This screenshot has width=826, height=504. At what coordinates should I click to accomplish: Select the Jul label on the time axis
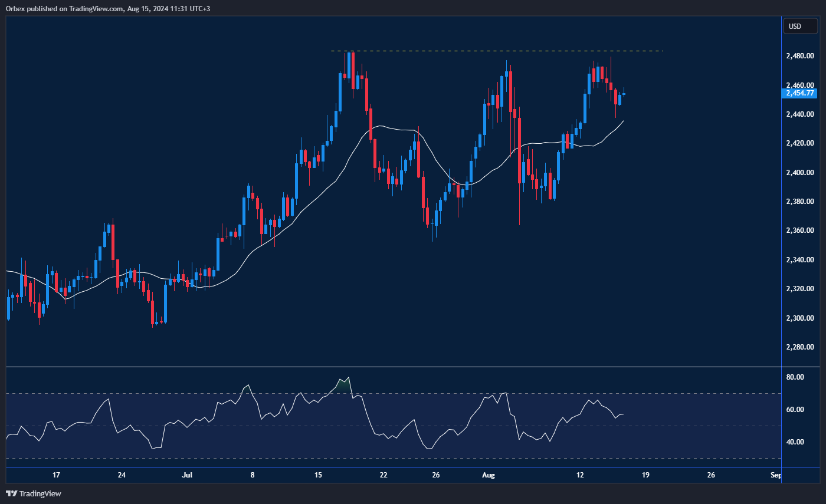(188, 475)
